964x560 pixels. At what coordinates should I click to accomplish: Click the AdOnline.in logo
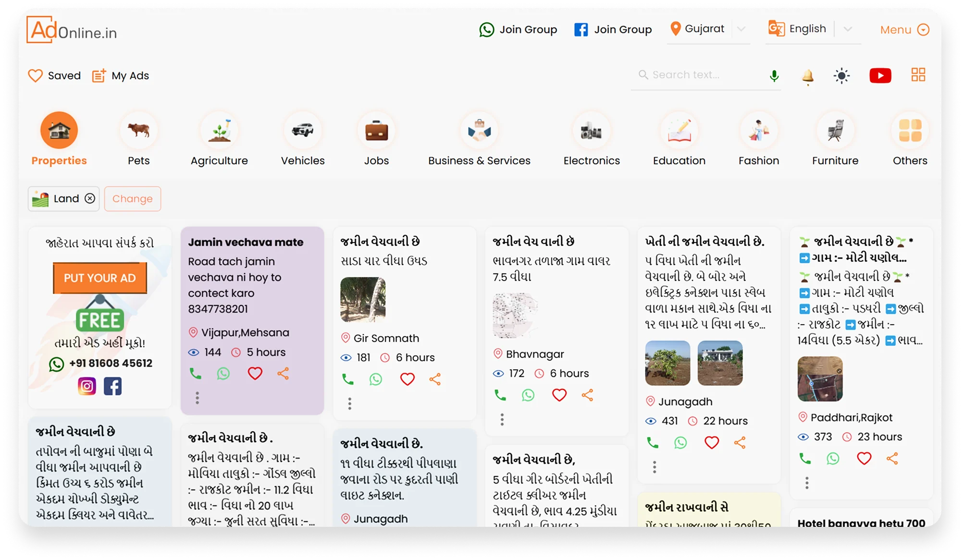[x=72, y=30]
